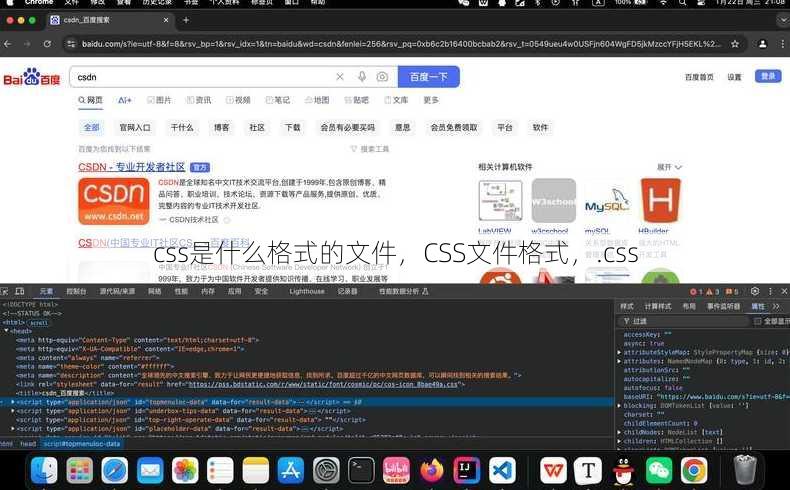Open Photos app in the Dock
790x490 pixels.
pyautogui.click(x=185, y=471)
